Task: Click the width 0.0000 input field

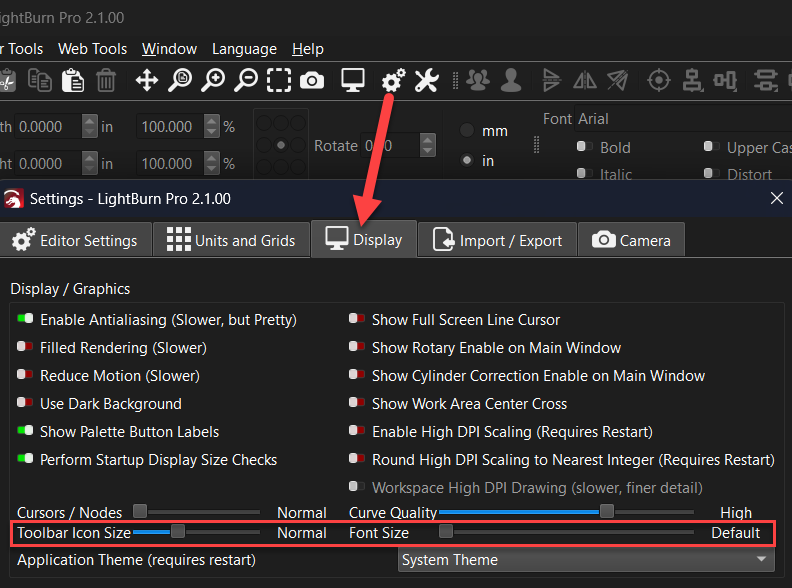Action: click(x=48, y=126)
